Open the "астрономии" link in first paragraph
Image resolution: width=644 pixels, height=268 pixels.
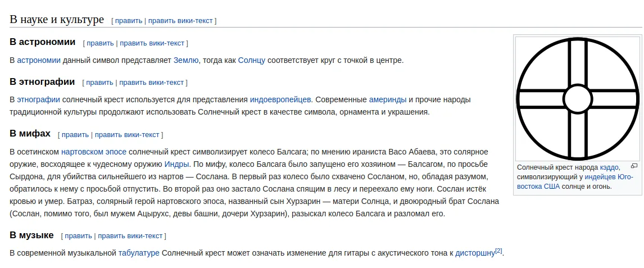[39, 60]
